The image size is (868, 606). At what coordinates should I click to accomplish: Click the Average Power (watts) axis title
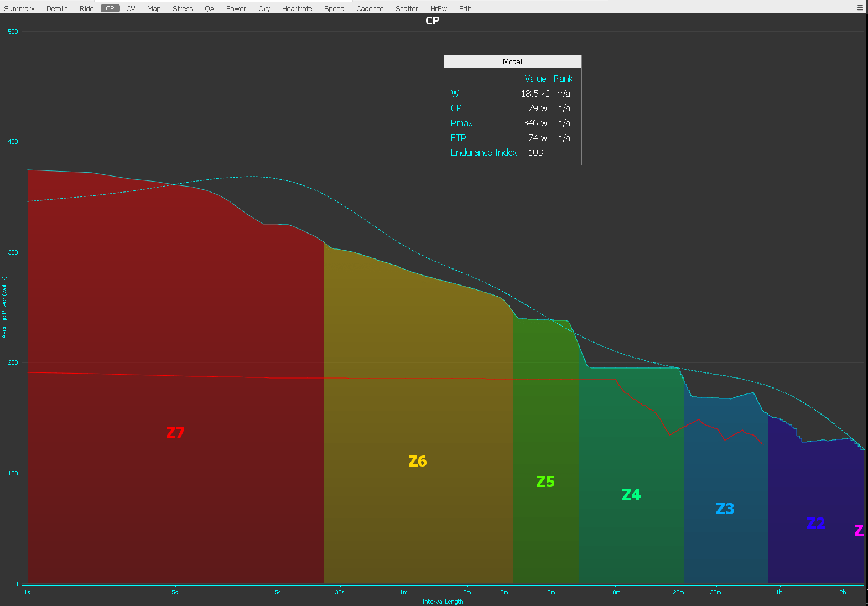point(4,307)
